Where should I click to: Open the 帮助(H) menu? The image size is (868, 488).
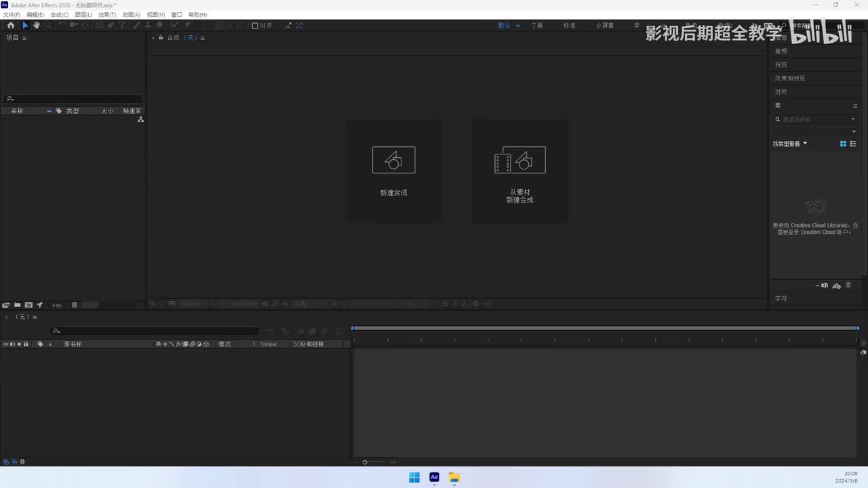point(197,14)
